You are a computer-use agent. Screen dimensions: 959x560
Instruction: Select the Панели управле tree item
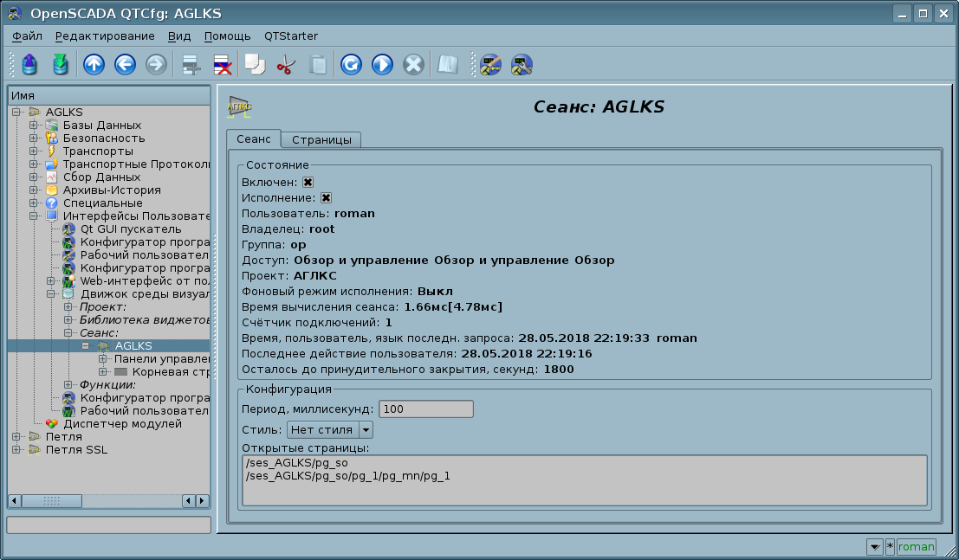[162, 359]
